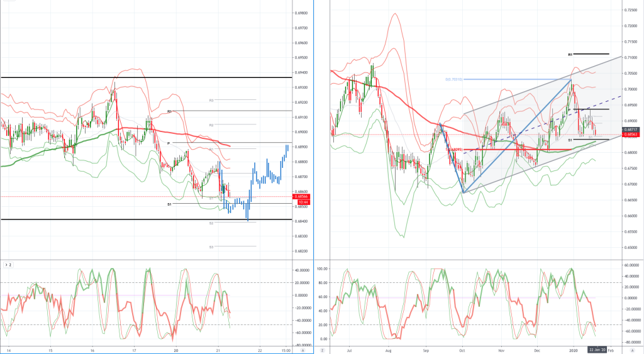Select the R1 pivot label on left chart
This screenshot has width=644, height=354.
tap(169, 111)
